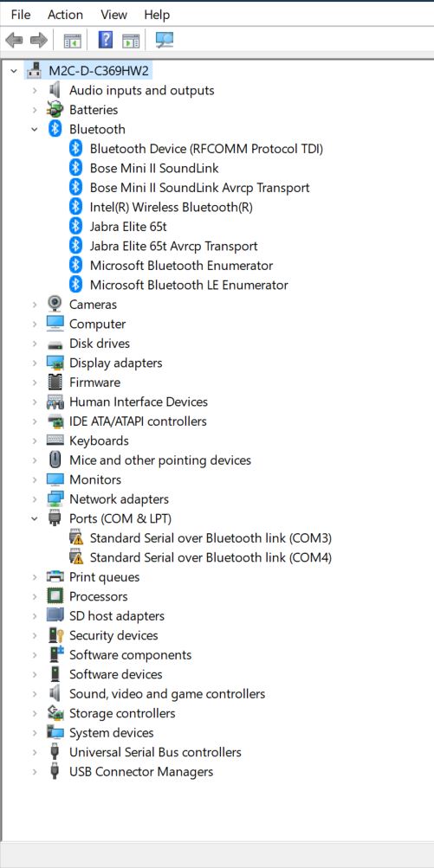Click the Security devices key icon

(56, 635)
